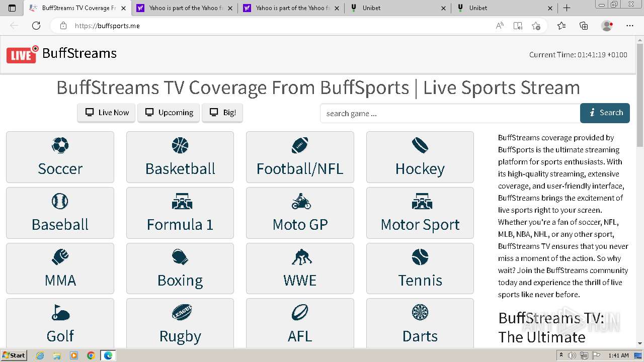Click the AFL ball icon
The height and width of the screenshot is (362, 644).
[x=300, y=312]
